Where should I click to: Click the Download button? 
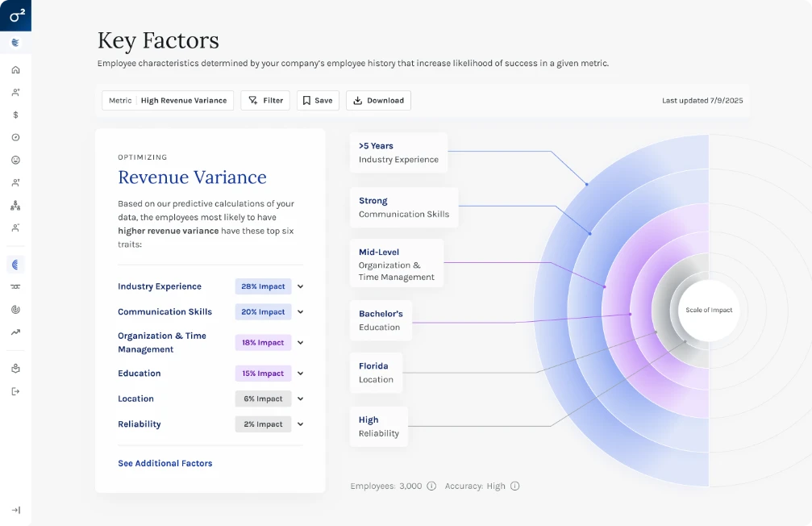click(x=378, y=101)
